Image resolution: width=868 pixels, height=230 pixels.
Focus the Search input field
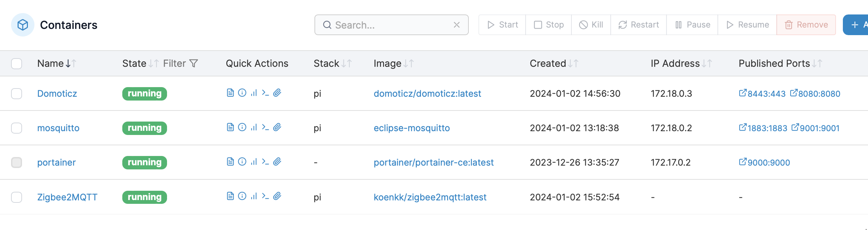(x=391, y=25)
